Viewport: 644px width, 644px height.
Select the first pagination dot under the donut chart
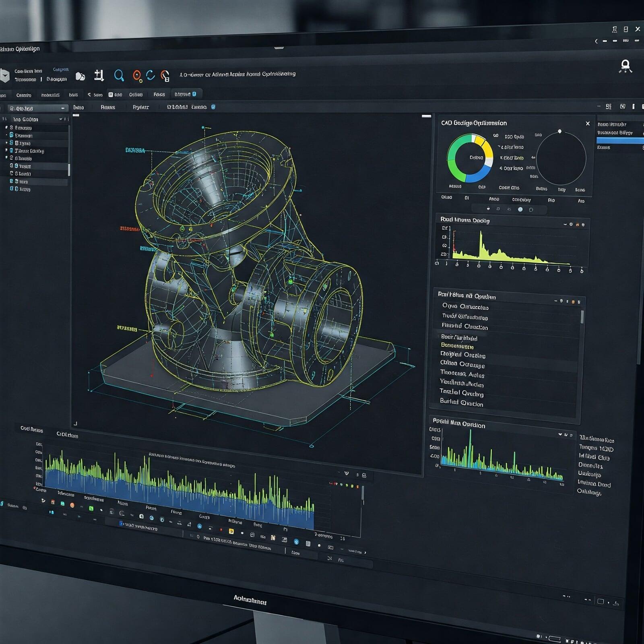pyautogui.click(x=488, y=208)
